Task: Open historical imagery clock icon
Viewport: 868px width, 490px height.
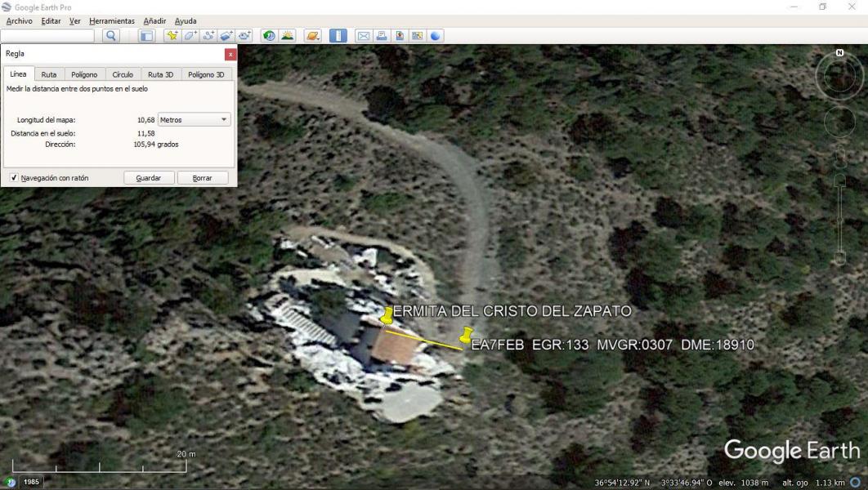Action: click(x=268, y=36)
